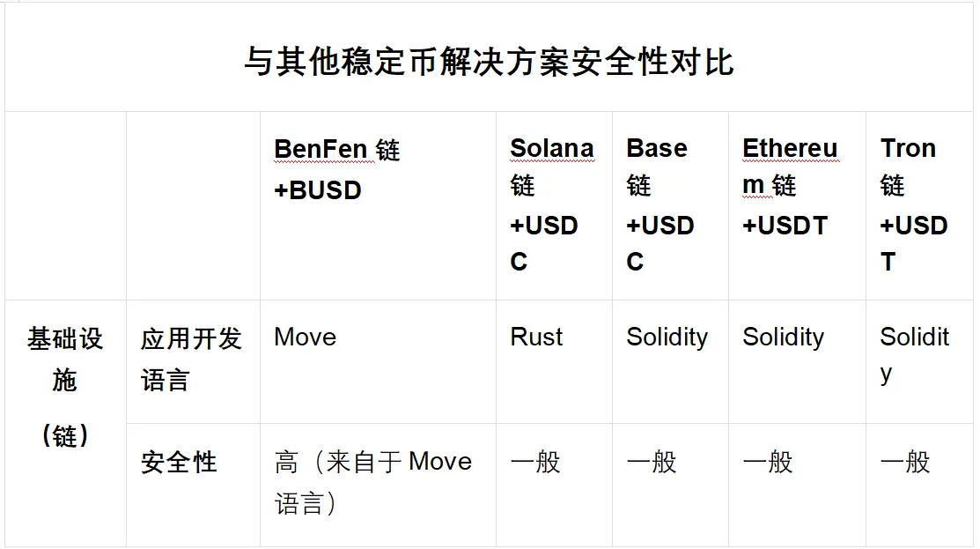The width and height of the screenshot is (980, 549).
Task: Select the 安全性 row label
Action: (179, 463)
